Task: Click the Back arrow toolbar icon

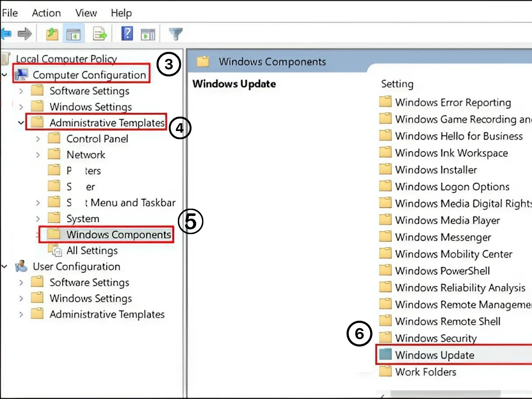Action: (x=6, y=34)
